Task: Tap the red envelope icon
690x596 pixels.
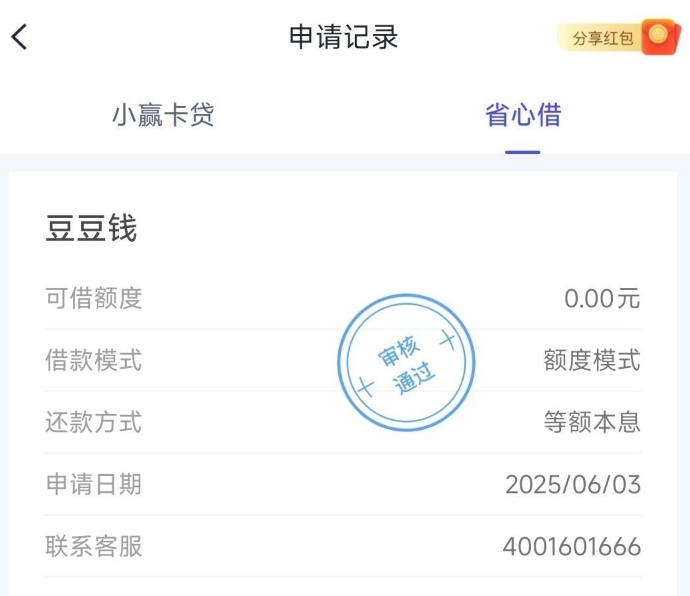Action: point(660,37)
